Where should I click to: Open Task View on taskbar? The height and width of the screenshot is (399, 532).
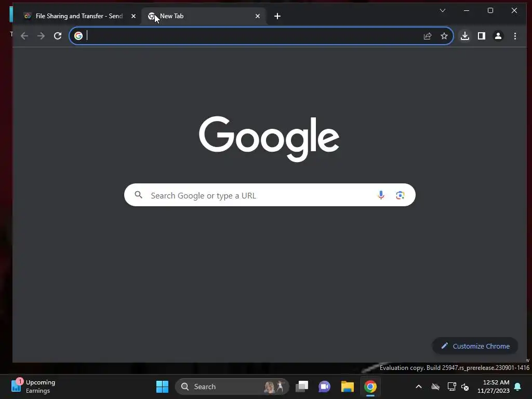click(x=302, y=387)
